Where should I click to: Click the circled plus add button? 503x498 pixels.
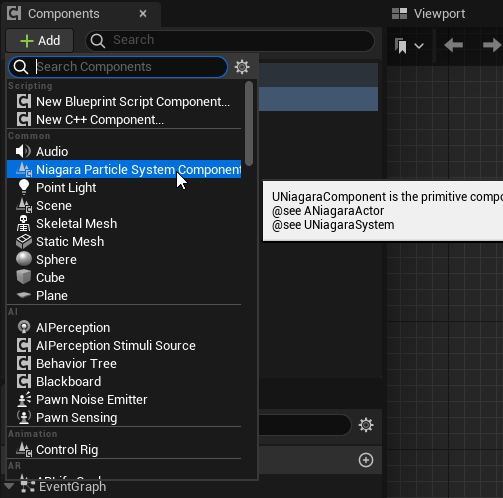pos(366,460)
